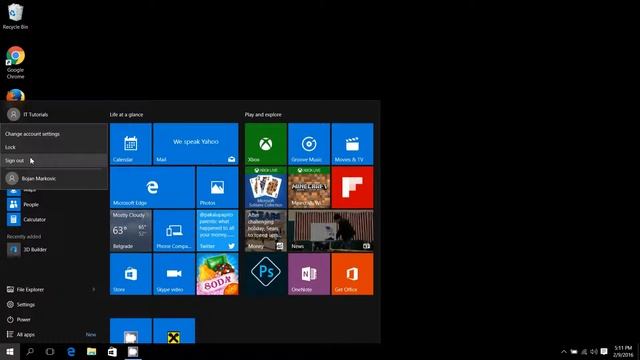Open the Store tile
This screenshot has height=360, width=640.
[x=131, y=274]
